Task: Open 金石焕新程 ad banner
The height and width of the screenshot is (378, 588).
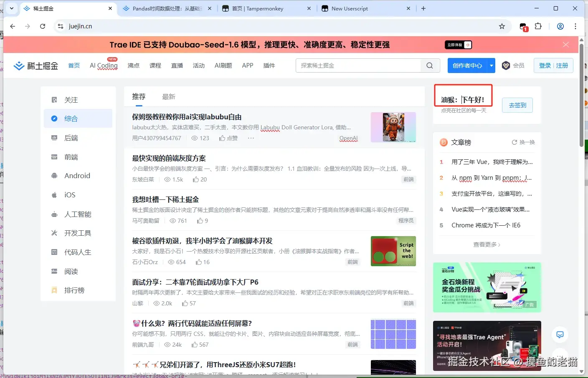Action: 487,287
